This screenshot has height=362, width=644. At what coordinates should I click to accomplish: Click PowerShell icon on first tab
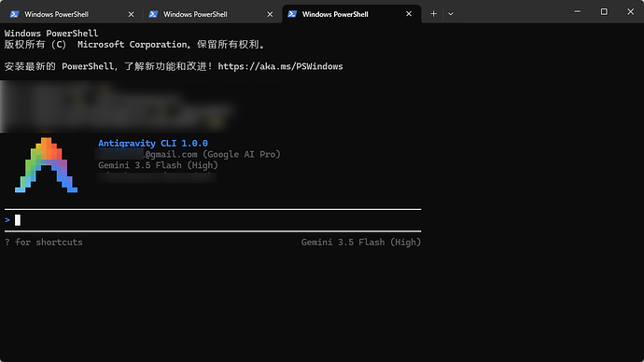coord(14,14)
